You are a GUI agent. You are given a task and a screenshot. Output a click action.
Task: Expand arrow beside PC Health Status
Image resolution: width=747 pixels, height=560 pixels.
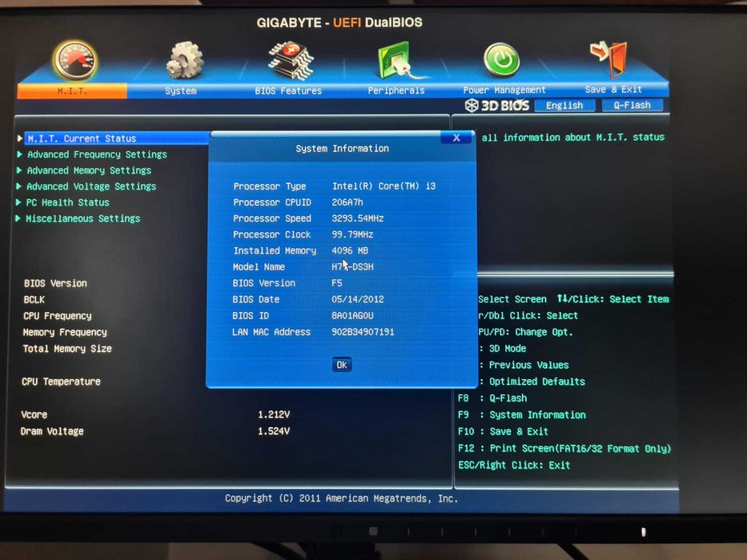point(18,202)
